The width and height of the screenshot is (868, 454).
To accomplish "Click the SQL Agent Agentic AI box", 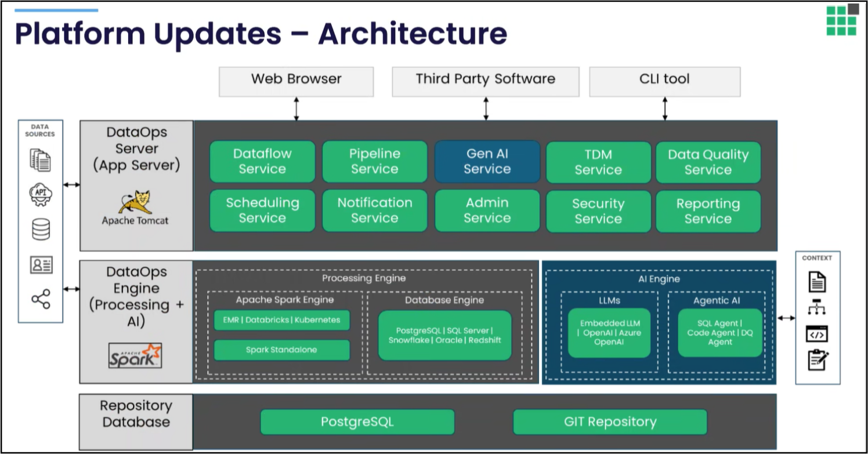I will pos(719,333).
